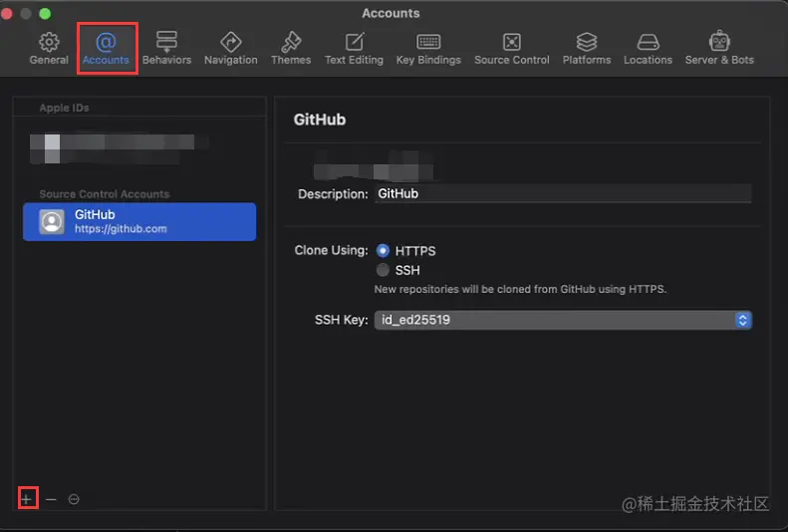Viewport: 788px width, 532px height.
Task: Click the cloning note about HTTPS
Action: tap(520, 289)
